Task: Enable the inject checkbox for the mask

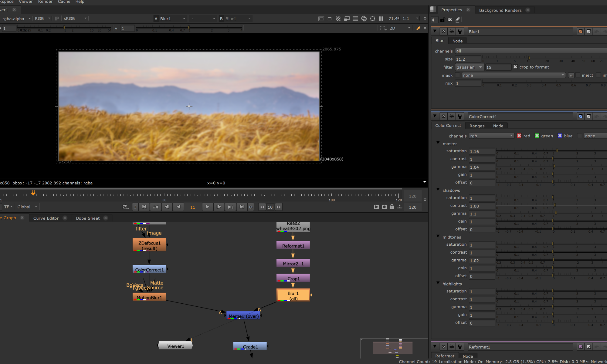Action: [x=578, y=75]
